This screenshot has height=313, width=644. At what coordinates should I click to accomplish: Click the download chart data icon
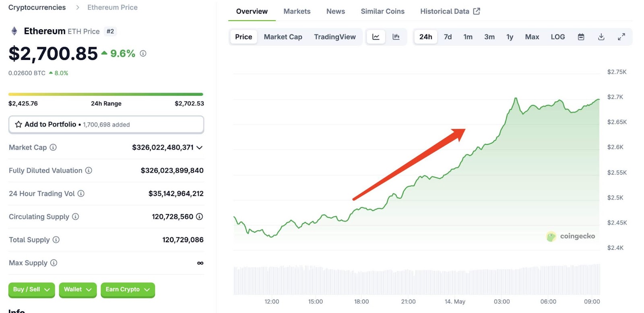pyautogui.click(x=601, y=37)
